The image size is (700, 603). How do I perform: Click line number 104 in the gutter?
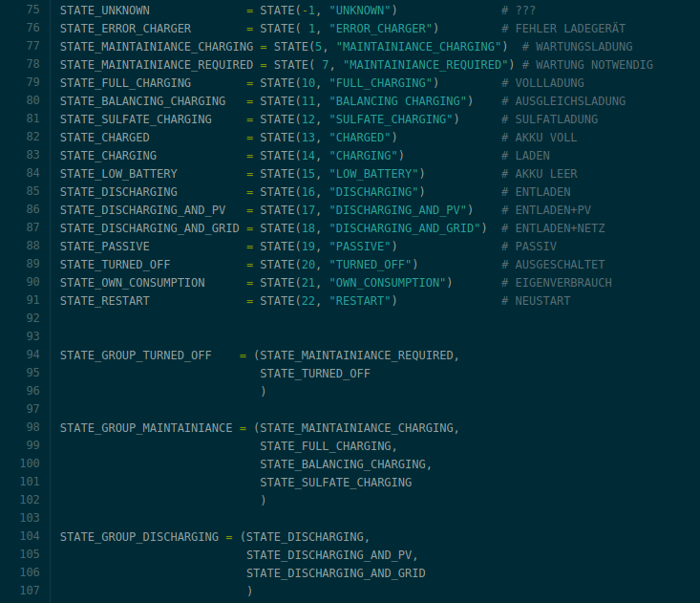pyautogui.click(x=29, y=537)
